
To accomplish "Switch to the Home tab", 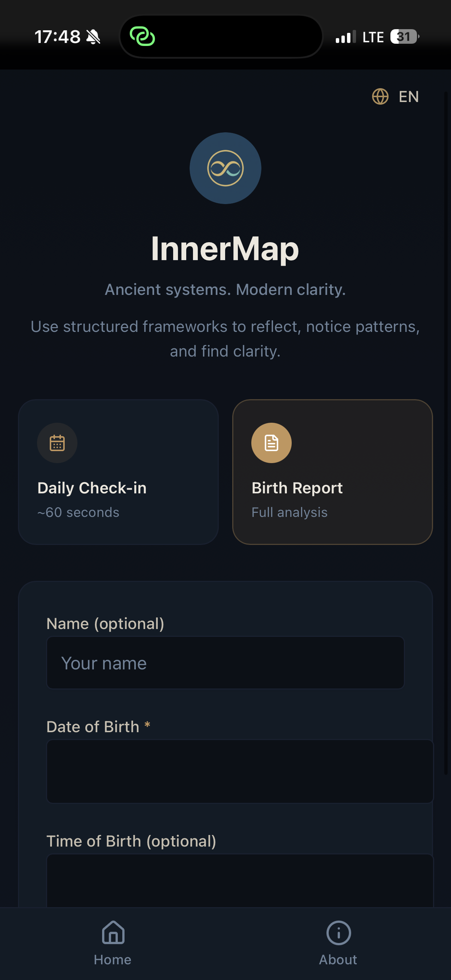I will click(x=112, y=943).
